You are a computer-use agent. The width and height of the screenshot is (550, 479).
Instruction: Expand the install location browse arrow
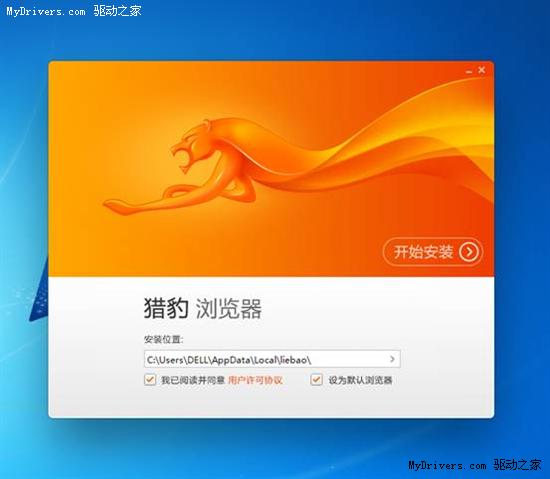pos(392,359)
